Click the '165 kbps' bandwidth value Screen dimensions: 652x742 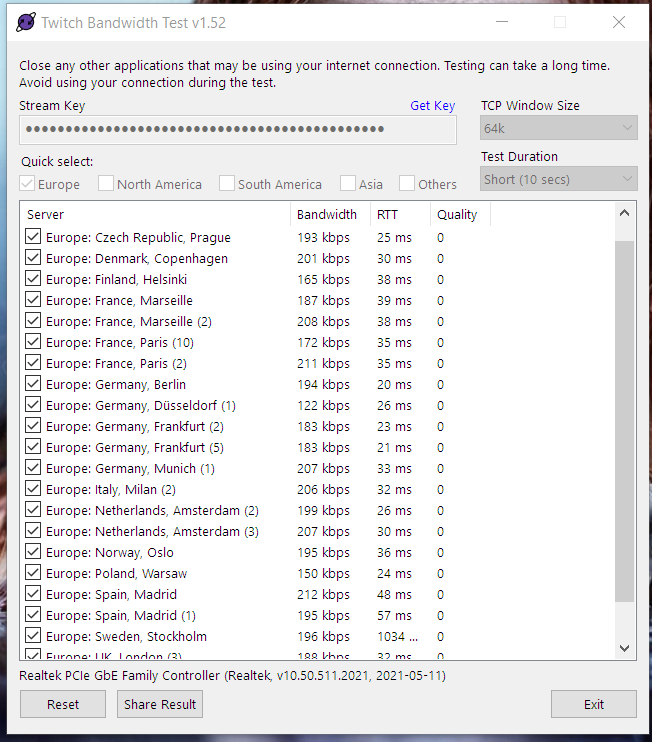(x=323, y=280)
